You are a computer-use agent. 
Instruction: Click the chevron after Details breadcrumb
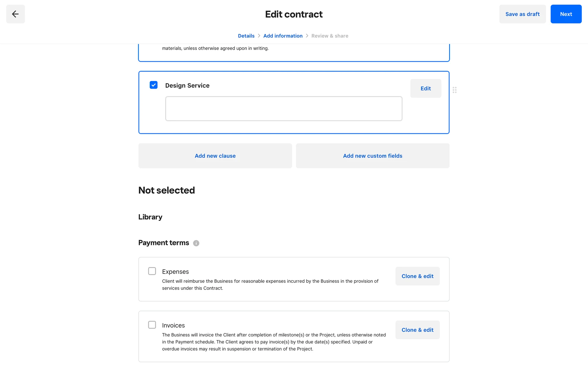pos(259,36)
